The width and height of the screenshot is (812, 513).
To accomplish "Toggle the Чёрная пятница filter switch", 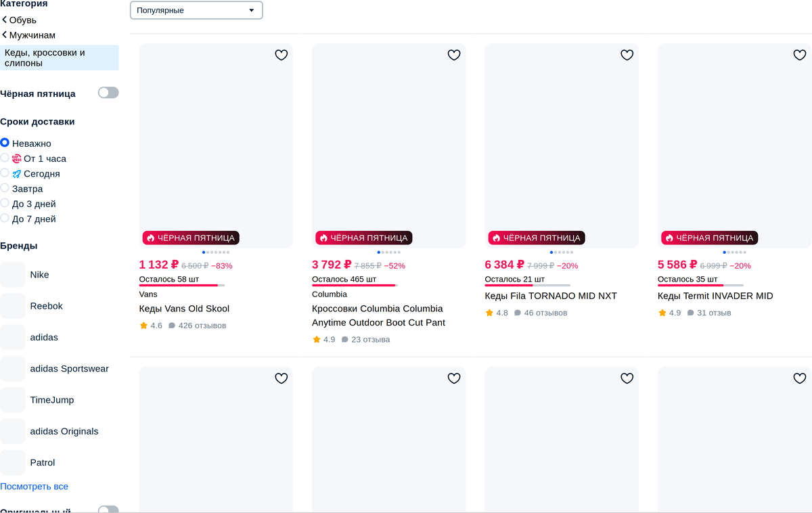I will pos(108,93).
